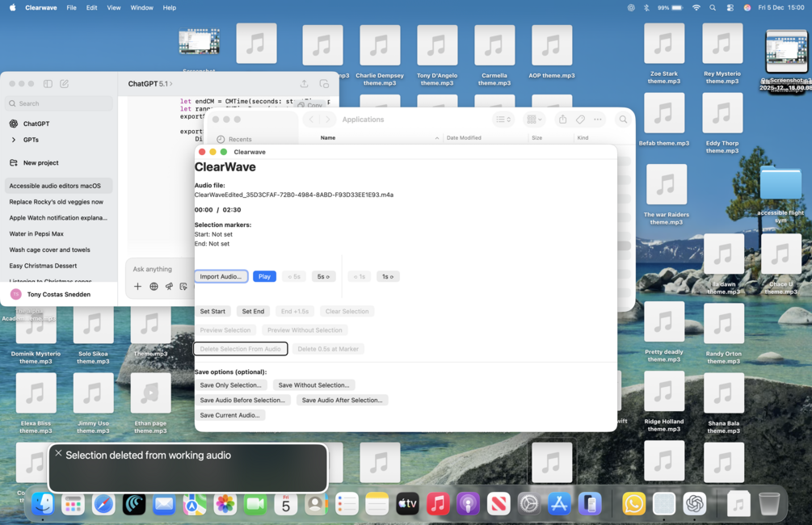The image size is (812, 525).
Task: Click the telescope deep research icon in ChatGPT
Action: (169, 286)
